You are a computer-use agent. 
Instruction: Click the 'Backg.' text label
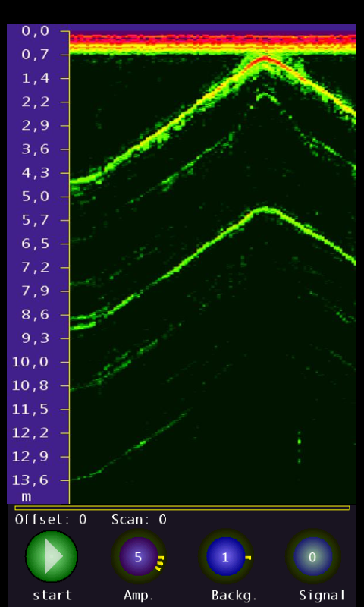click(x=234, y=595)
